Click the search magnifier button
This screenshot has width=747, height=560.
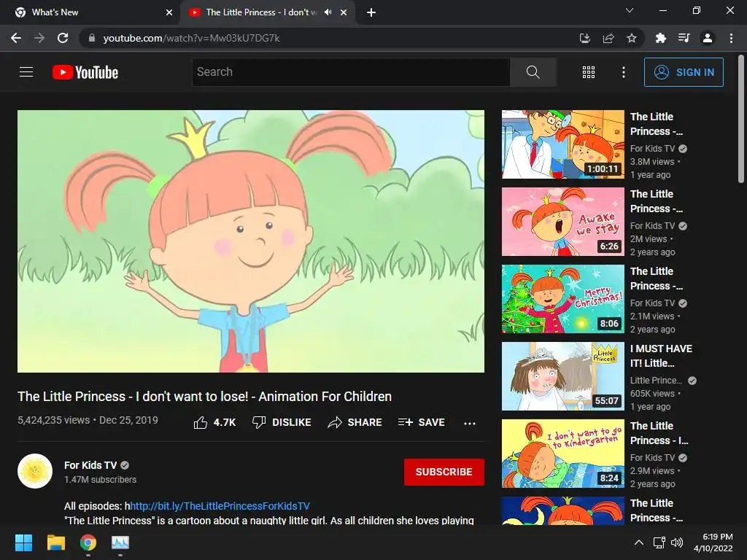point(533,72)
